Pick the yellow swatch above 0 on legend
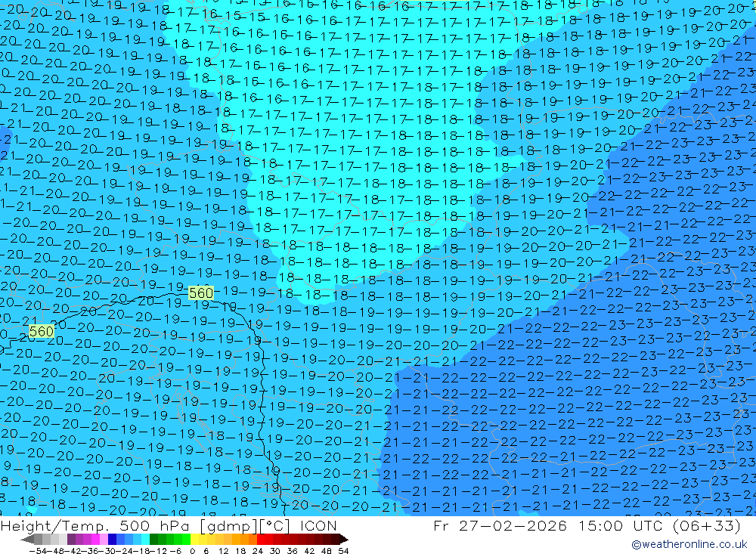The image size is (756, 554). pyautogui.click(x=195, y=540)
